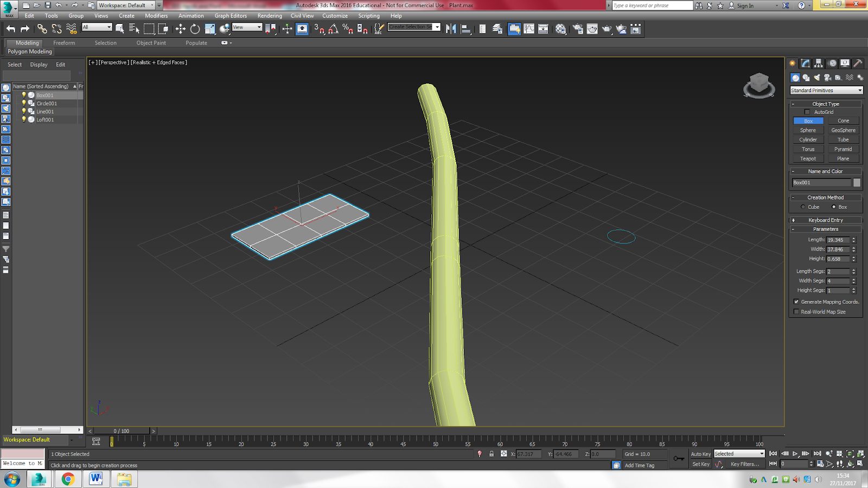The width and height of the screenshot is (868, 488).
Task: Open the Standard Primitives dropdown
Action: pos(826,91)
